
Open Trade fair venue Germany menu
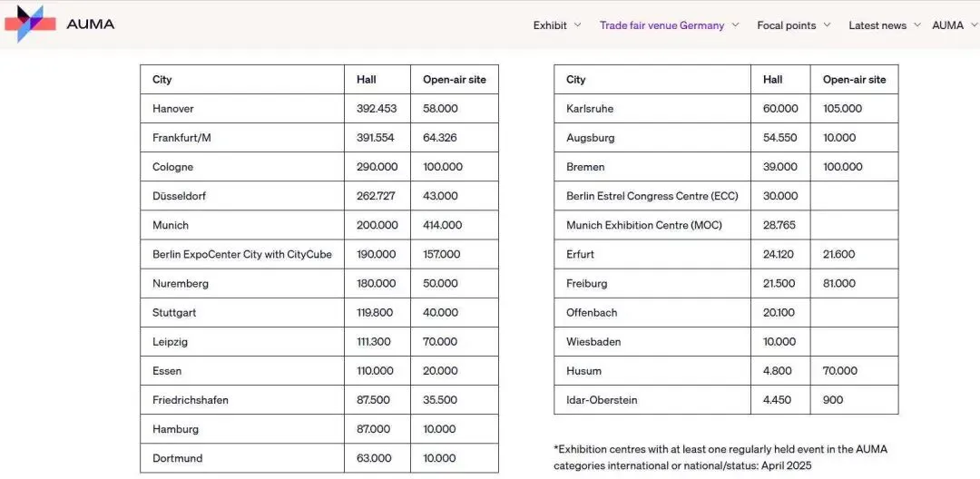661,25
